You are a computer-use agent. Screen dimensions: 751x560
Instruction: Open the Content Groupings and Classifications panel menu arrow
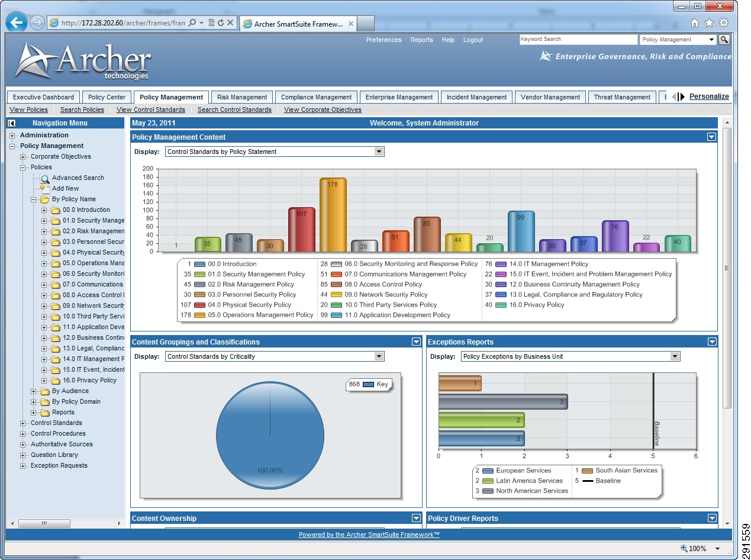[x=416, y=342]
